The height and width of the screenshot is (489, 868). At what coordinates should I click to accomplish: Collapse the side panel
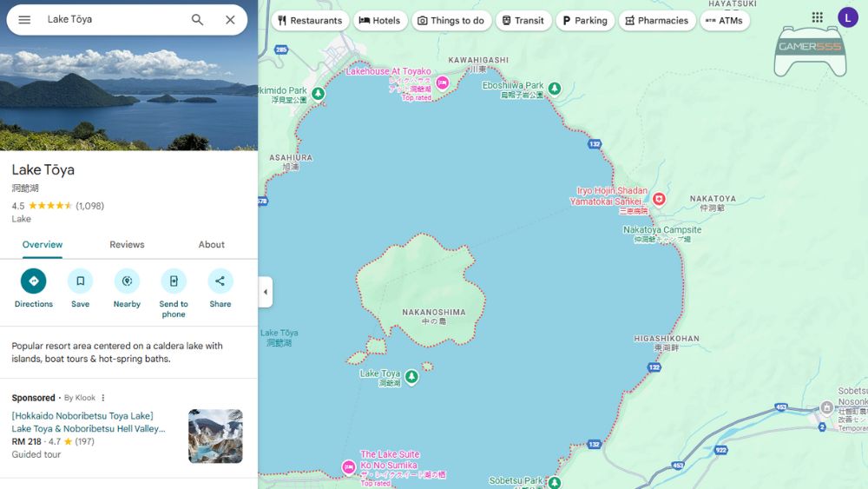pos(266,292)
